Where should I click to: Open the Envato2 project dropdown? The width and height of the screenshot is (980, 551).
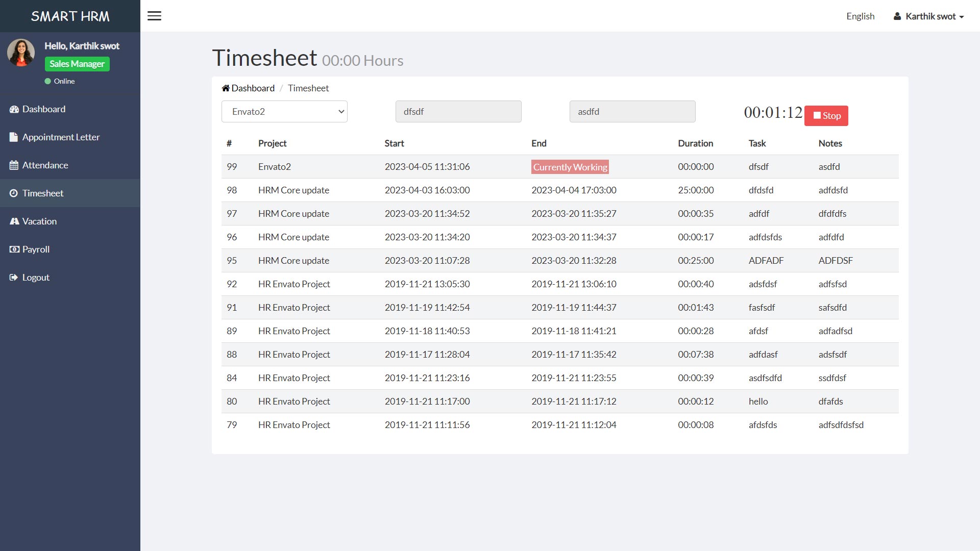[284, 112]
